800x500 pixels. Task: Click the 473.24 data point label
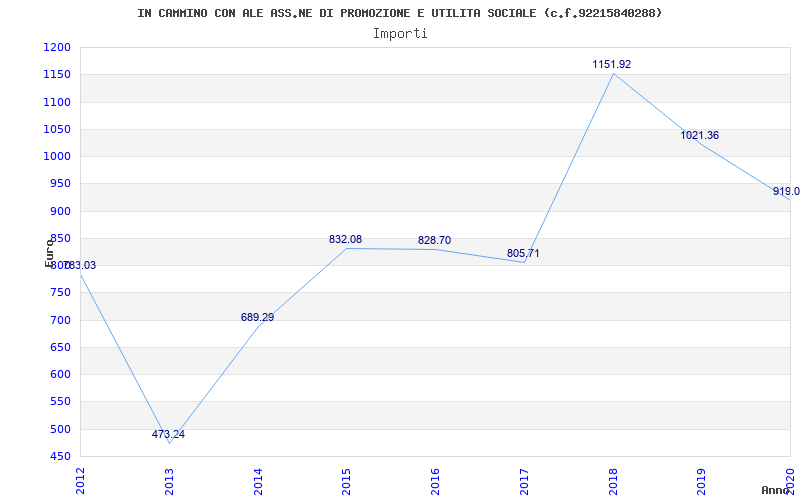[168, 434]
